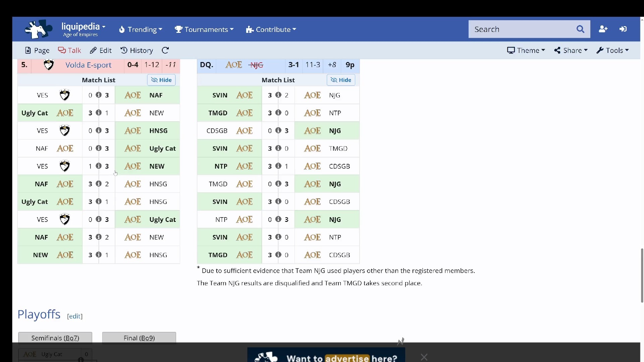Screen dimensions: 644x362
Task: Show info for NEW 3-1 HNSG match
Action: pyautogui.click(x=99, y=255)
